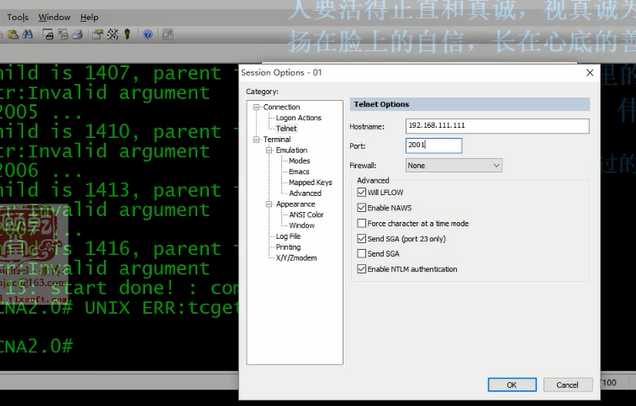Click the Paste toolbar icon
Screen dimensions: 636x406
[13, 35]
